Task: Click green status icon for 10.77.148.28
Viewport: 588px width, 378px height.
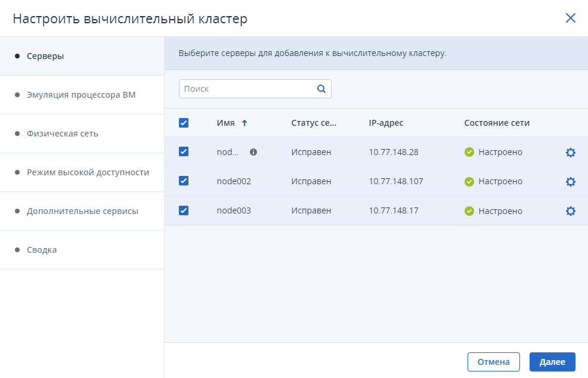Action: point(469,152)
